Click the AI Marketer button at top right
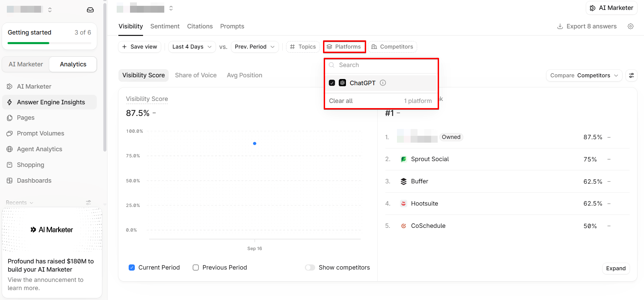This screenshot has width=644, height=300. 611,8
